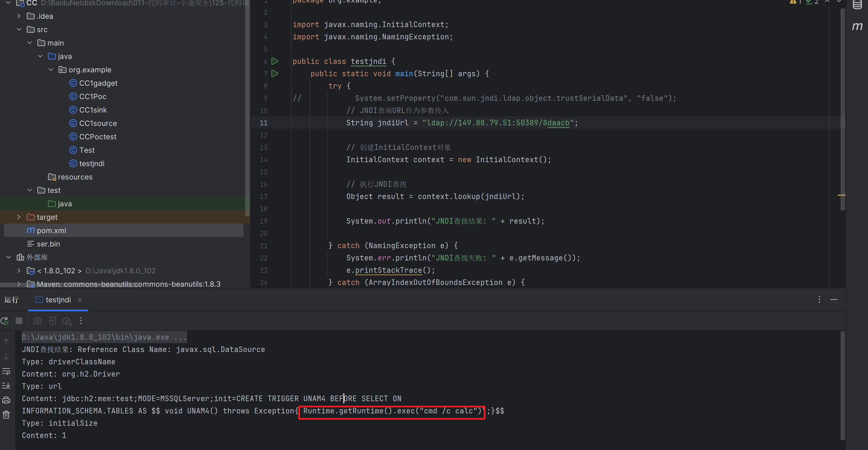This screenshot has height=450, width=868.
Task: Open CC1gadget class in the project tree
Action: [98, 83]
